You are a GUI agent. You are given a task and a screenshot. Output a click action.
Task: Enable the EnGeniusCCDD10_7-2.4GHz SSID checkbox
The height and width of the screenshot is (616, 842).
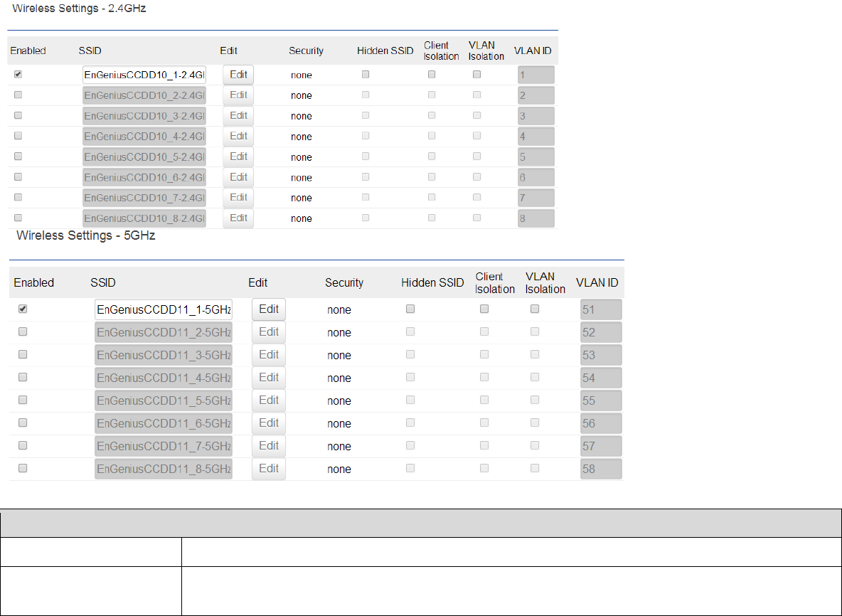18,198
